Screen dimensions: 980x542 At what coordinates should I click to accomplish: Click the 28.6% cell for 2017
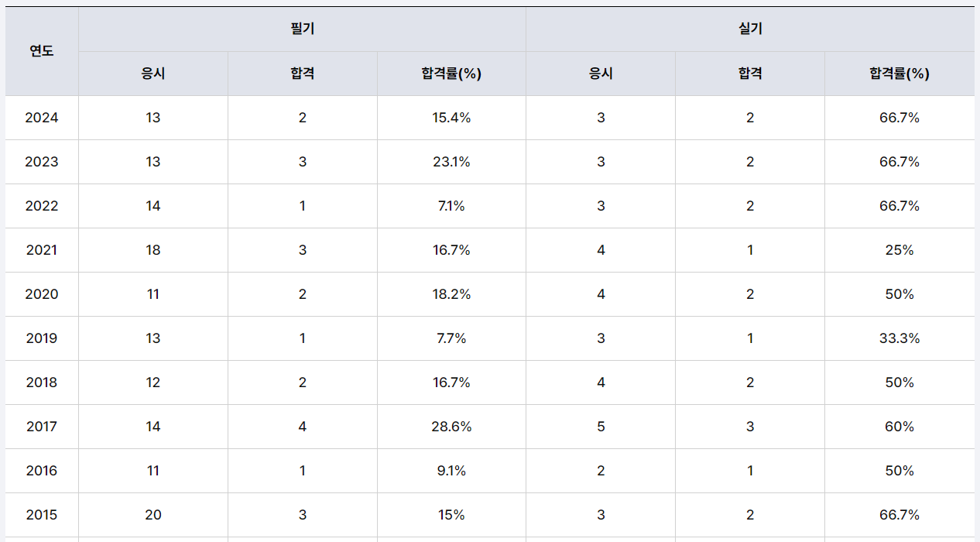pos(451,427)
